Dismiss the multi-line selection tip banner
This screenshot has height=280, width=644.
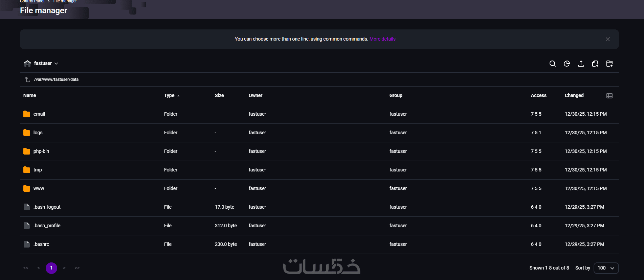coord(608,39)
